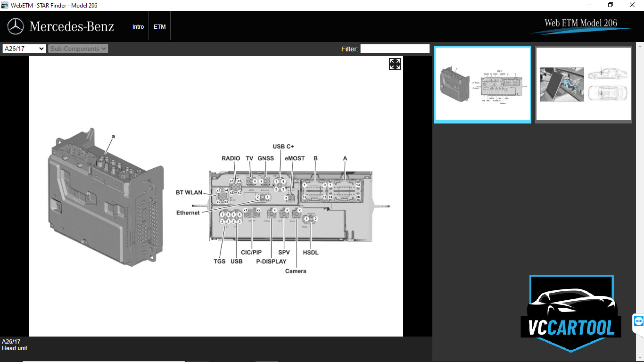Open the Sub-Components dropdown

78,49
